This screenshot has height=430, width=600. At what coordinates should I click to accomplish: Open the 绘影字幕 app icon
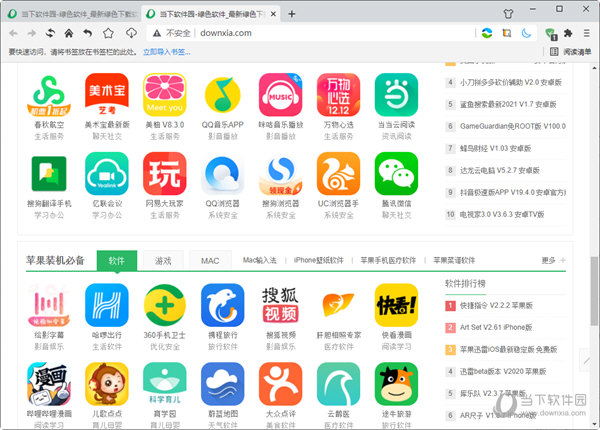click(x=49, y=305)
